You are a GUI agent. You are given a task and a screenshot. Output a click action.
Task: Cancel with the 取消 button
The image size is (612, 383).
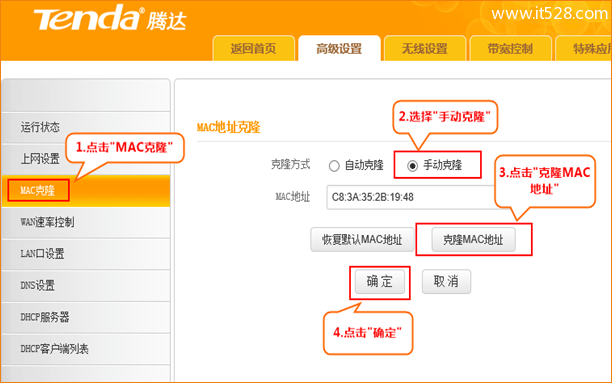click(x=446, y=281)
